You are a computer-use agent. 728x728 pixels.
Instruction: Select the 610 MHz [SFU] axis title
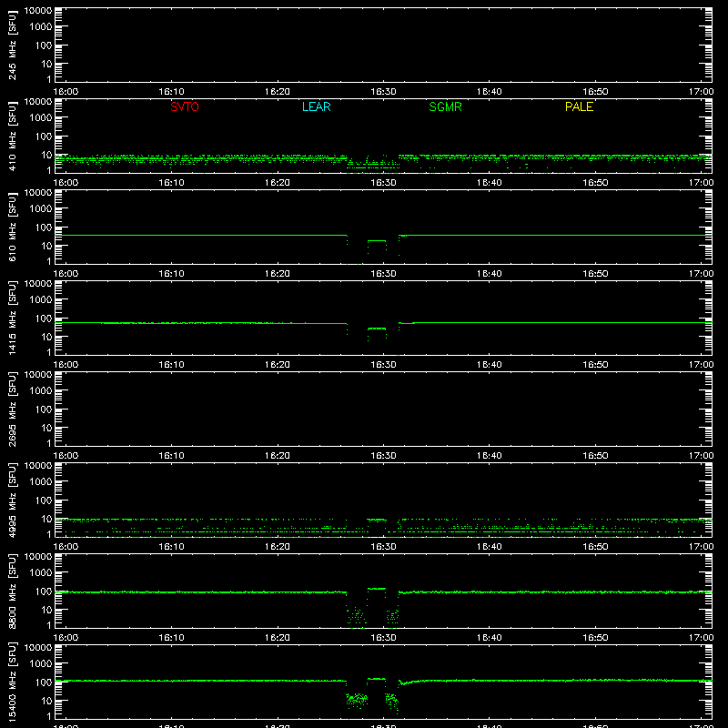pos(12,227)
